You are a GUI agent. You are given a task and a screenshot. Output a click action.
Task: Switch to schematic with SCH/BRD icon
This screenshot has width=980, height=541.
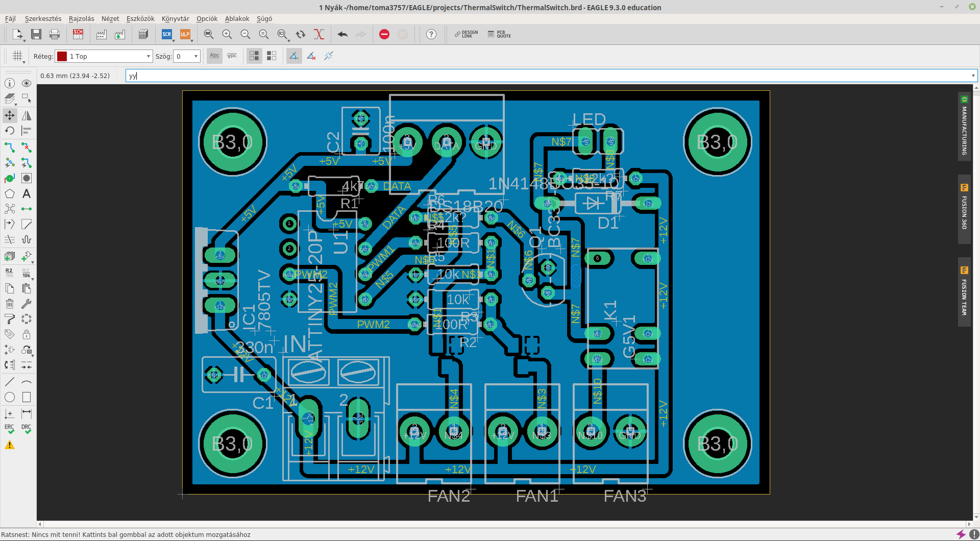(78, 34)
